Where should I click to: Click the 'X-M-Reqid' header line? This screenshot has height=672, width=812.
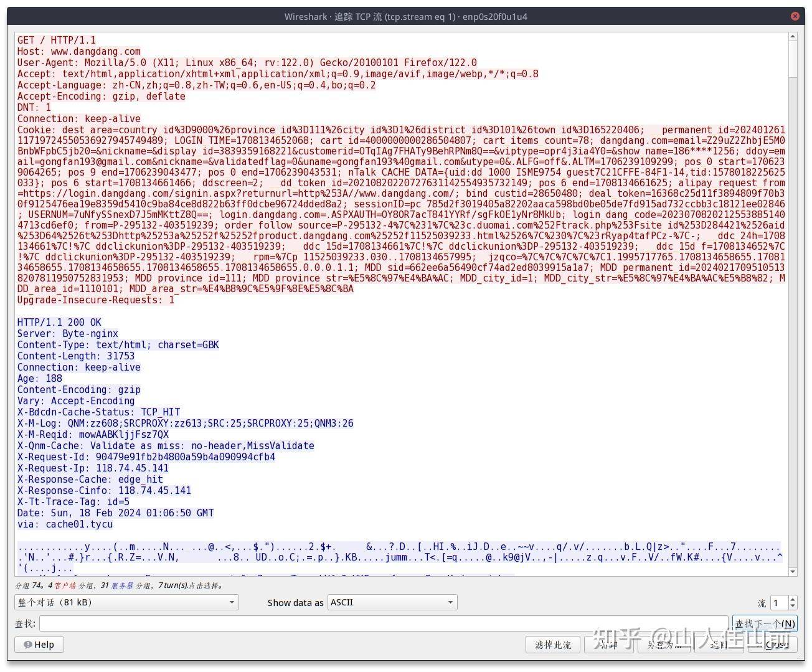[93, 435]
